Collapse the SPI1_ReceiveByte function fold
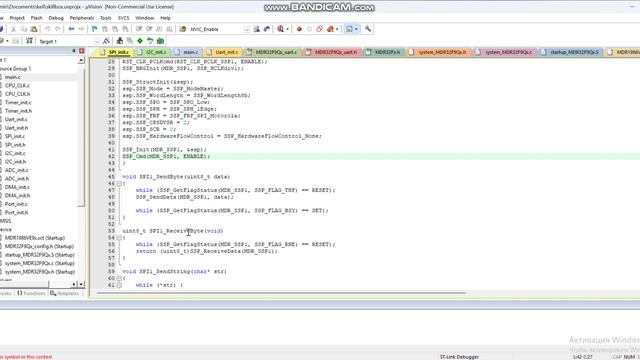 (119, 238)
